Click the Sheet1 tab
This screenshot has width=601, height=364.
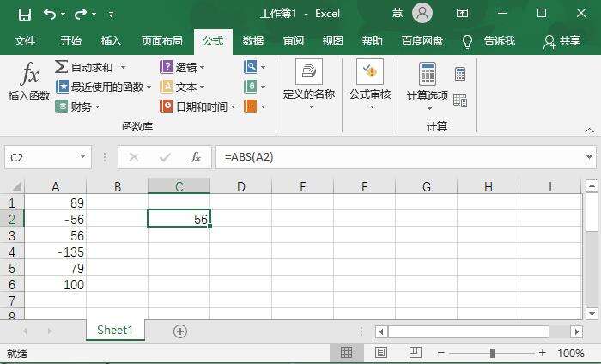tap(115, 330)
